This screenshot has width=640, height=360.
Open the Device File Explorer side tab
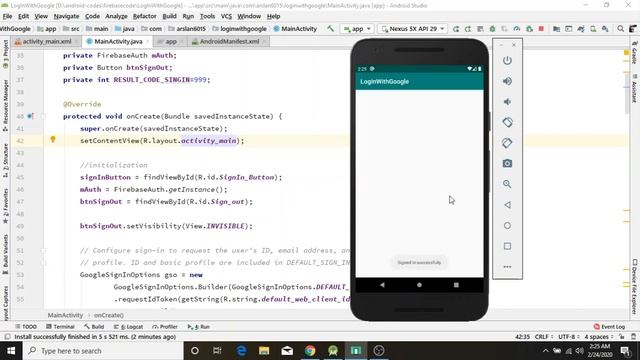click(x=635, y=286)
